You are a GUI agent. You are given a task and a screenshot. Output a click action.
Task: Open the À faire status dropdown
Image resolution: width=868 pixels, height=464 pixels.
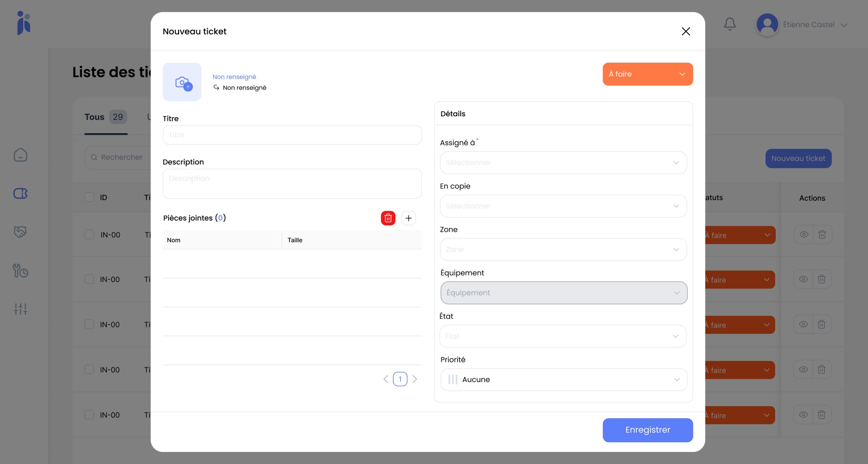click(648, 74)
